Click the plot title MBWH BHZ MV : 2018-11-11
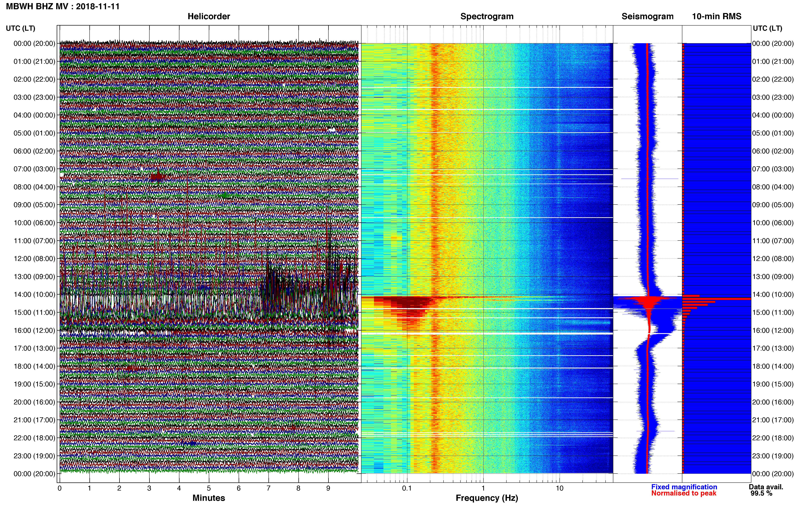812x508 pixels. (x=63, y=6)
